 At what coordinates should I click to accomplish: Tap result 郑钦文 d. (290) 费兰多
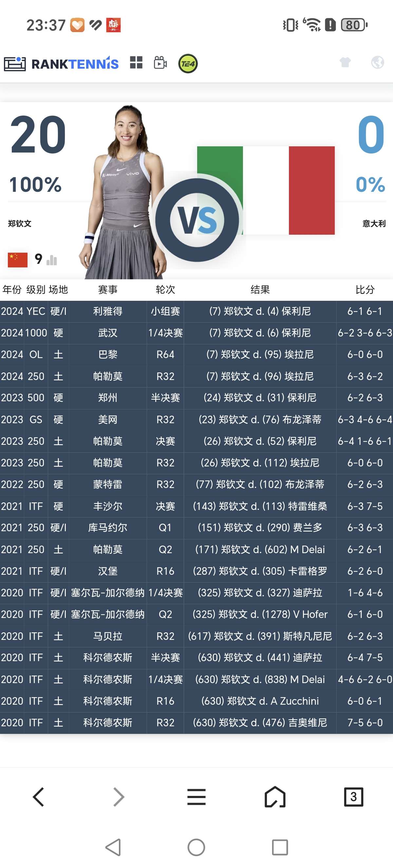click(260, 527)
